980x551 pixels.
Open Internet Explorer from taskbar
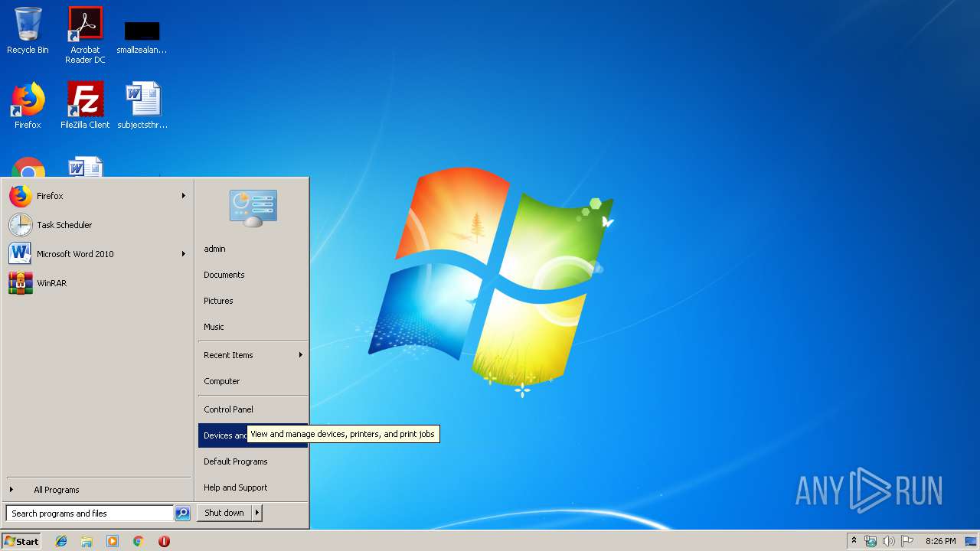click(61, 541)
